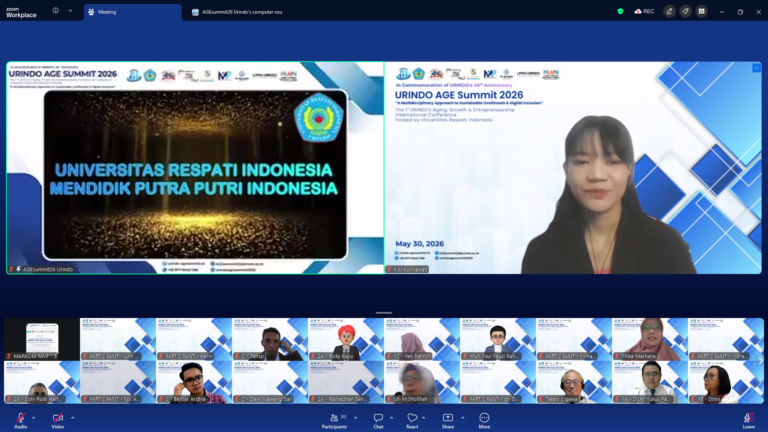Select Thika Marliana's video thumbnail
Viewport: 768px width, 432px height.
(x=649, y=339)
